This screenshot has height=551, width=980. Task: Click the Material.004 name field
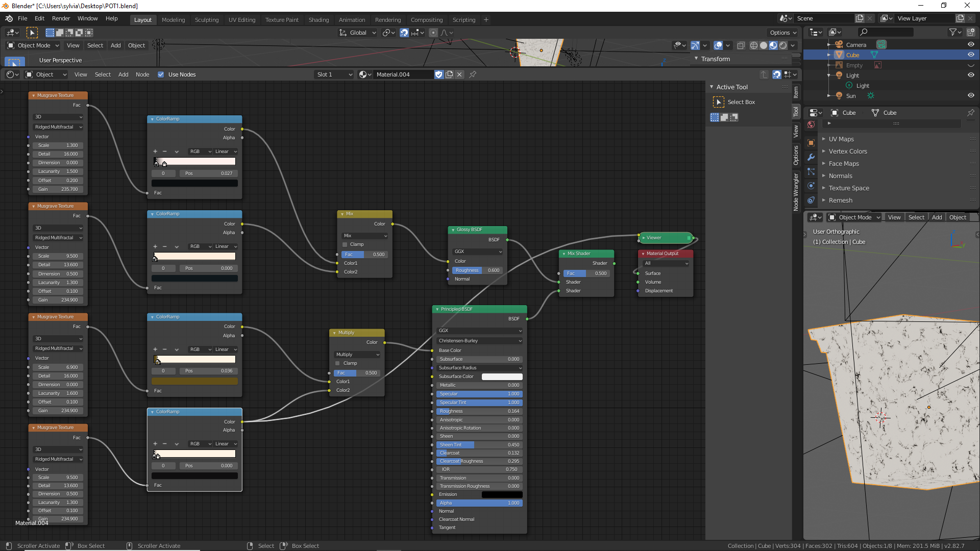point(403,74)
